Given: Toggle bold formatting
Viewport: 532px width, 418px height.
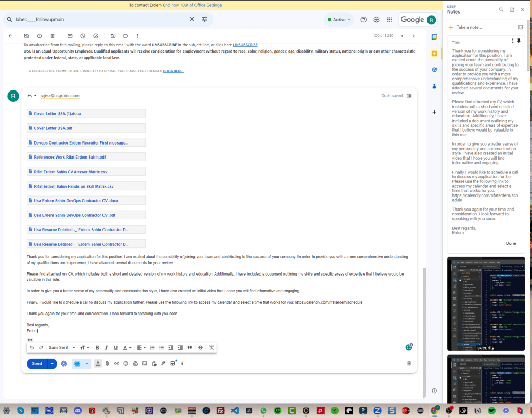Looking at the screenshot, I should [x=97, y=347].
